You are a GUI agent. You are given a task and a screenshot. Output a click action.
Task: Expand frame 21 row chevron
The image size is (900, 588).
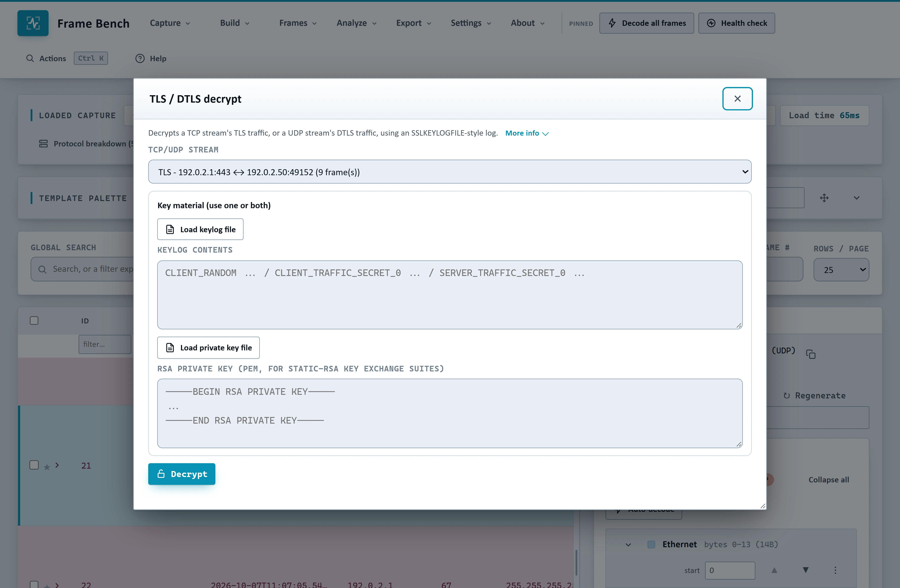[57, 465]
